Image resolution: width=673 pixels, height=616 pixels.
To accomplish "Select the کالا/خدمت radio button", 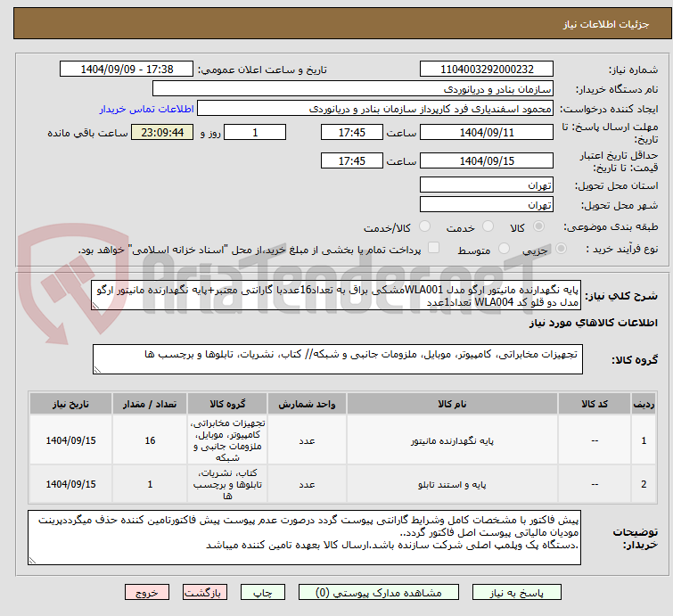I will [x=424, y=226].
